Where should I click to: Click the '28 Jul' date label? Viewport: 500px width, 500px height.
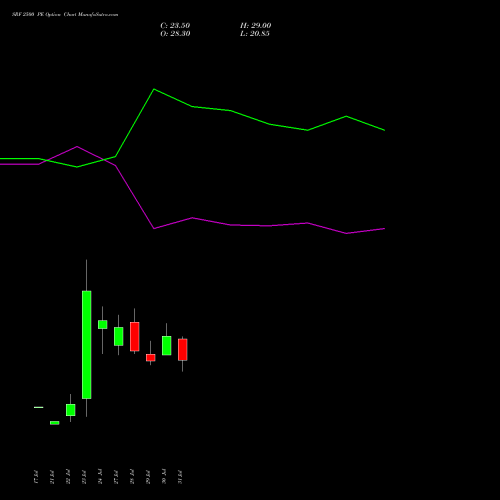pos(132,477)
